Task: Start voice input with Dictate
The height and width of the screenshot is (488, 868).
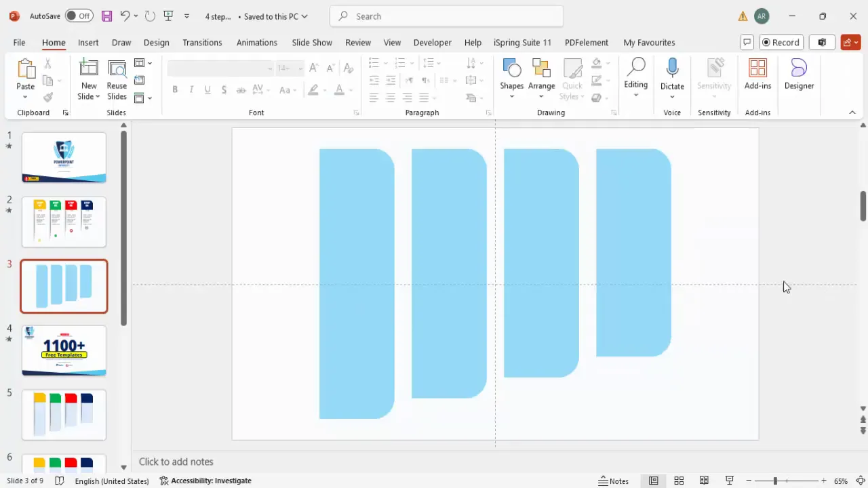Action: [672, 75]
